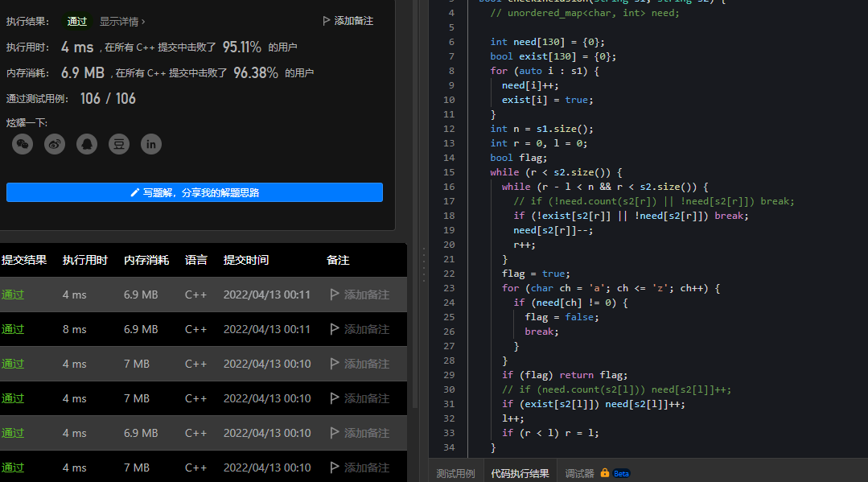Click the 95.11% runtime percentile value

click(x=242, y=47)
